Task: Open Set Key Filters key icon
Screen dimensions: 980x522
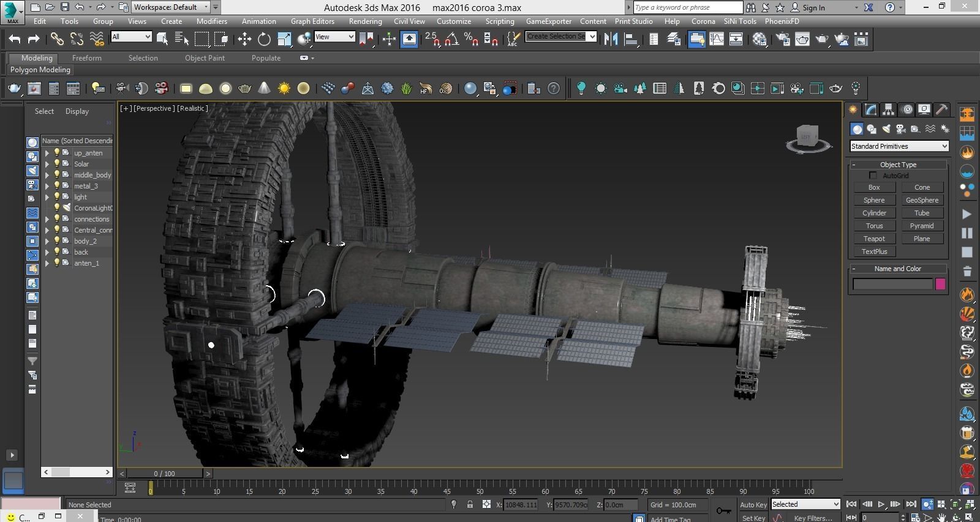Action: 723,510
